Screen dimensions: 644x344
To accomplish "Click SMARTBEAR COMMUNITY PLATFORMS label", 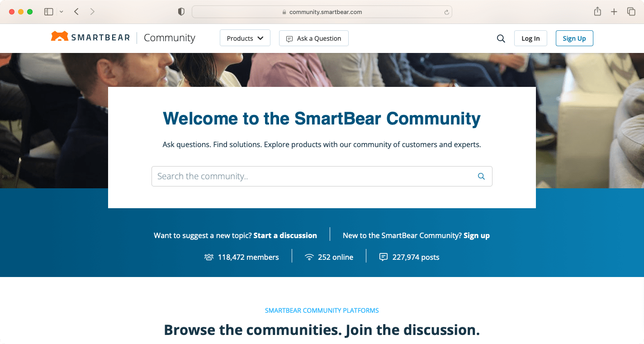I will pos(322,311).
